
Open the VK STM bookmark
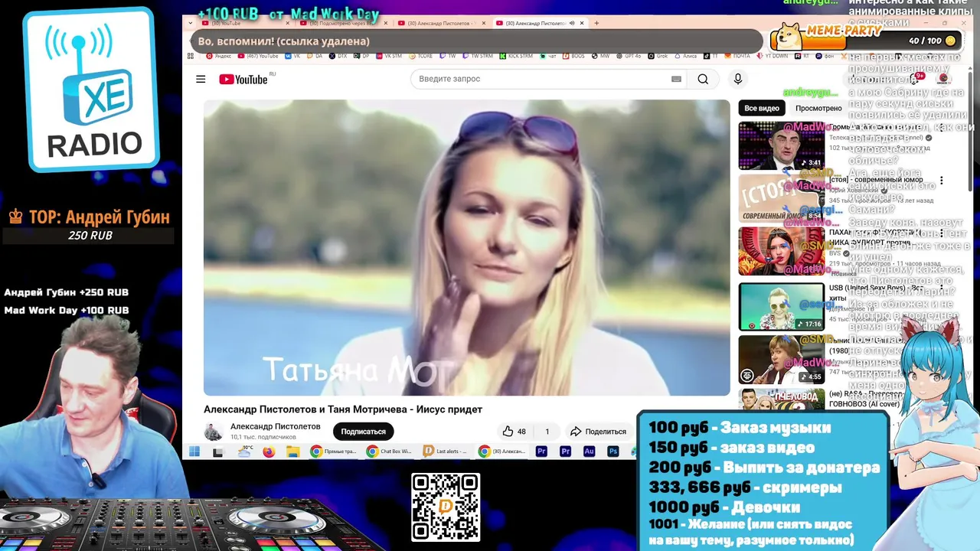coord(388,56)
